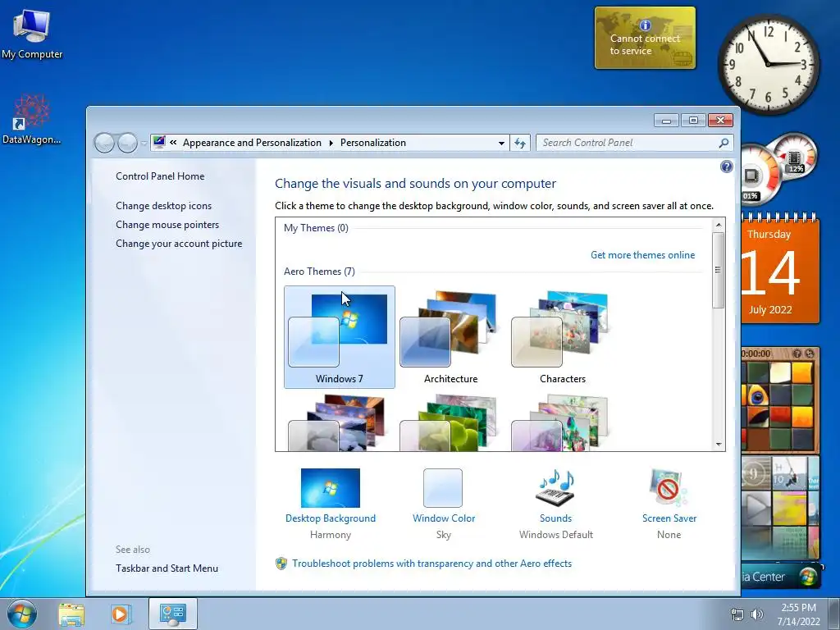Click the search magnifier icon

click(x=724, y=143)
